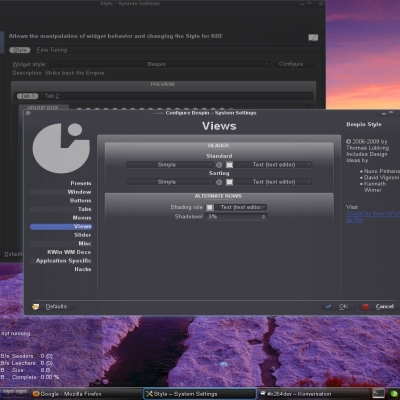
Task: Open the Standard header Simple style dropdown
Action: pos(170,165)
